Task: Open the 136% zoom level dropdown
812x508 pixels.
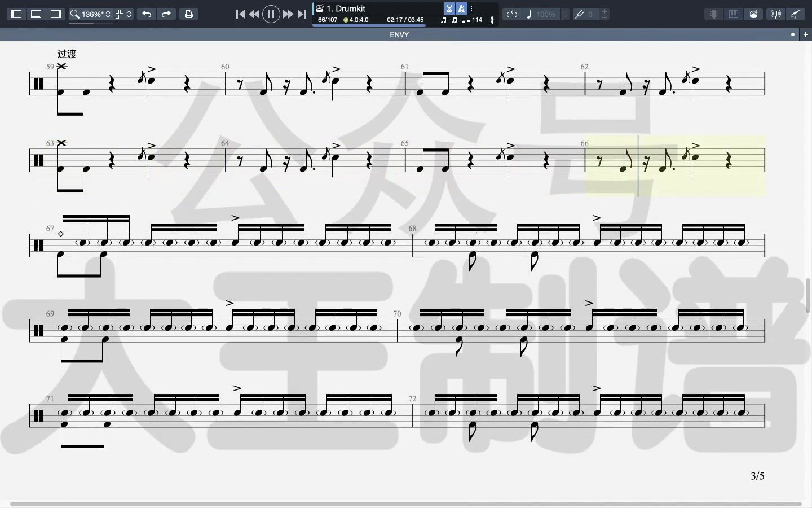Action: [x=96, y=14]
